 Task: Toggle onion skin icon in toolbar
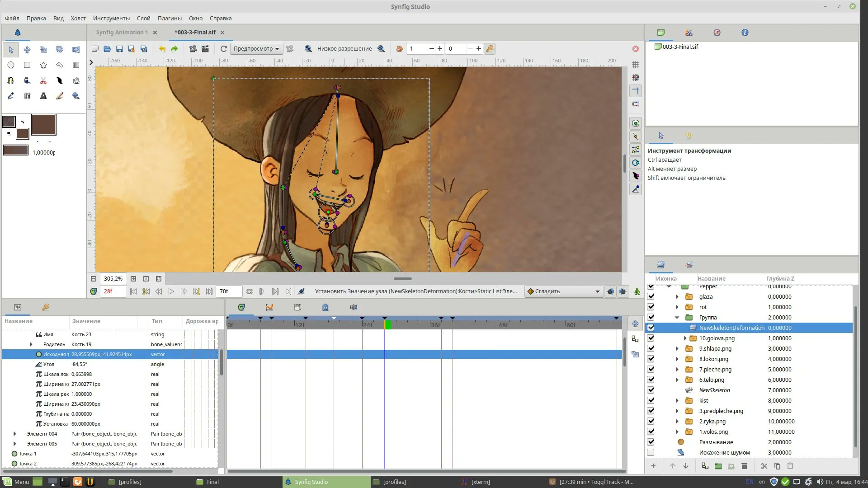399,49
